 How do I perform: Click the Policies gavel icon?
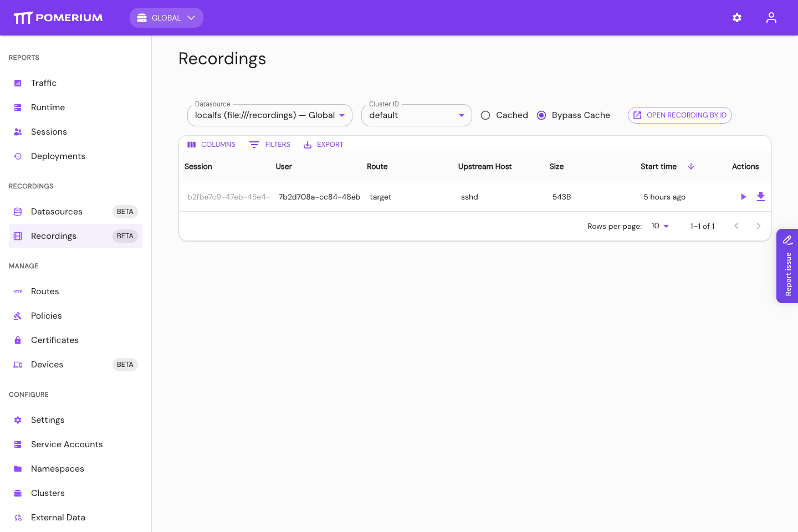(x=18, y=316)
